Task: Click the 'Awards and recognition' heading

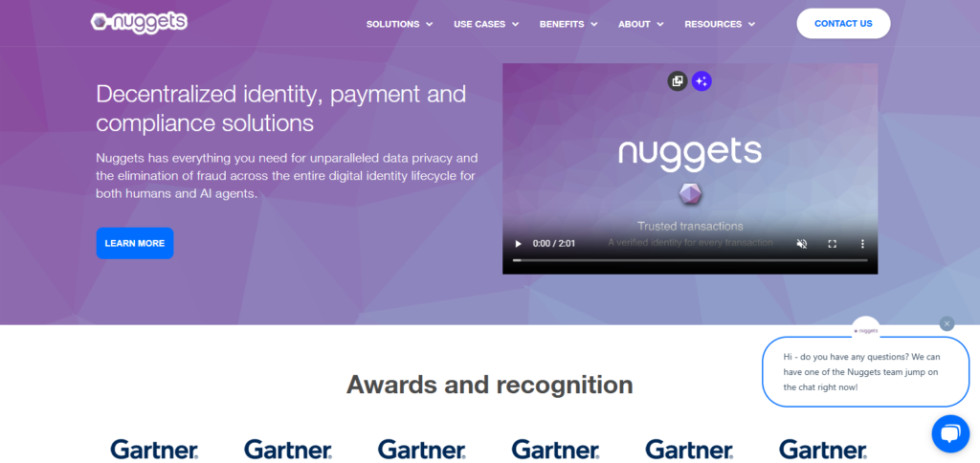Action: pos(490,385)
